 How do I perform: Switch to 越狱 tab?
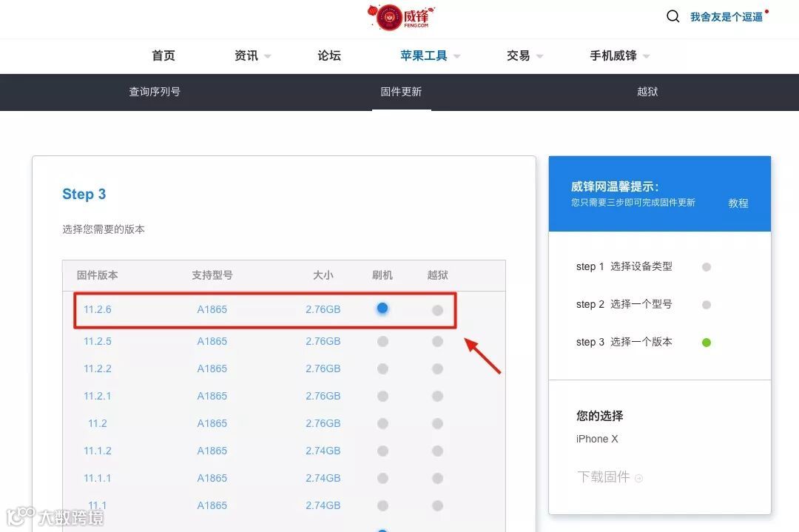pyautogui.click(x=647, y=92)
